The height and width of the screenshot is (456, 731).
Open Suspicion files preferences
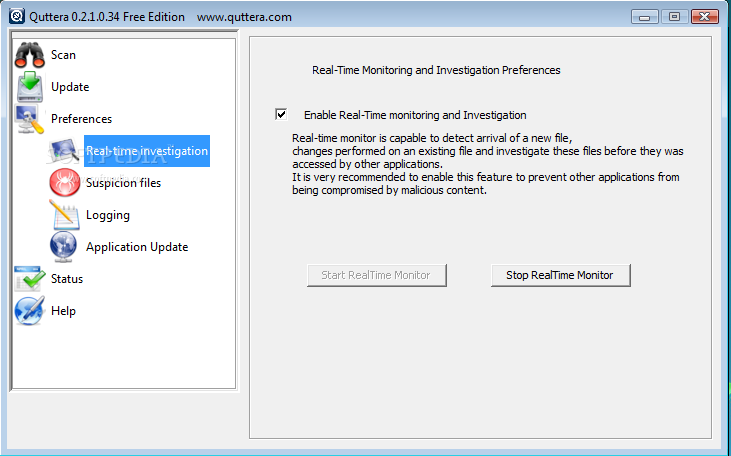pos(123,183)
